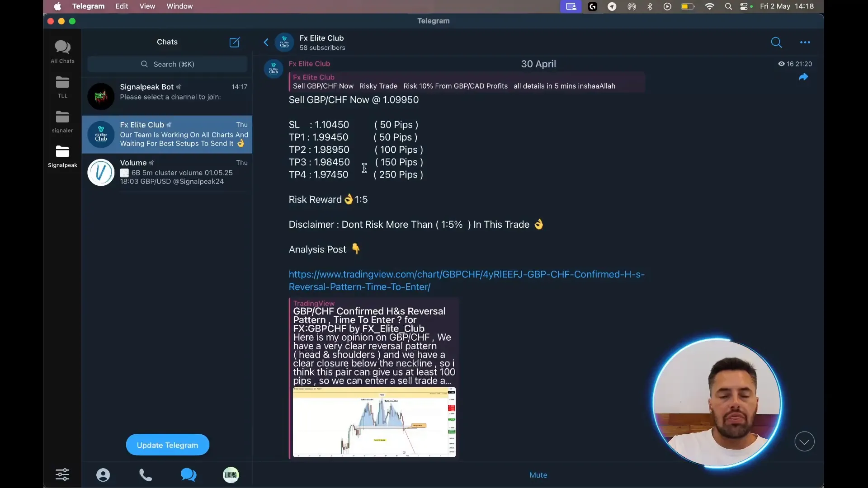Image resolution: width=868 pixels, height=488 pixels.
Task: Open macOS Spotlight search
Action: pyautogui.click(x=728, y=6)
